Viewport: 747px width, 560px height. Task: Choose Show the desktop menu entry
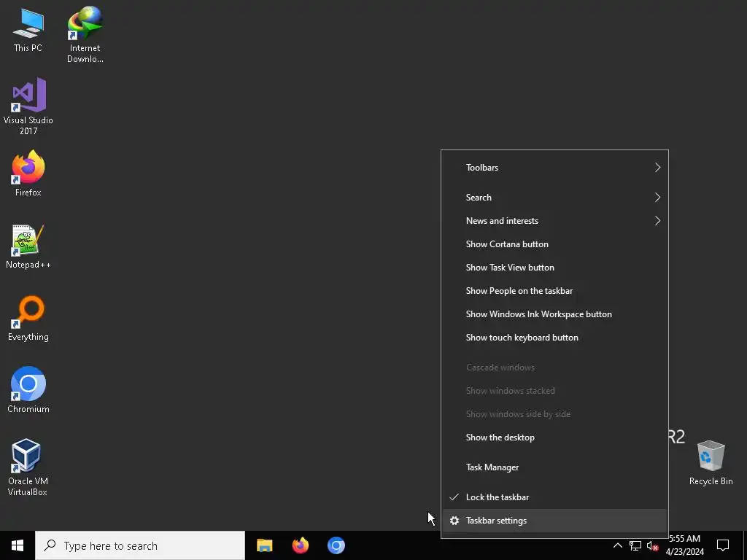554,437
